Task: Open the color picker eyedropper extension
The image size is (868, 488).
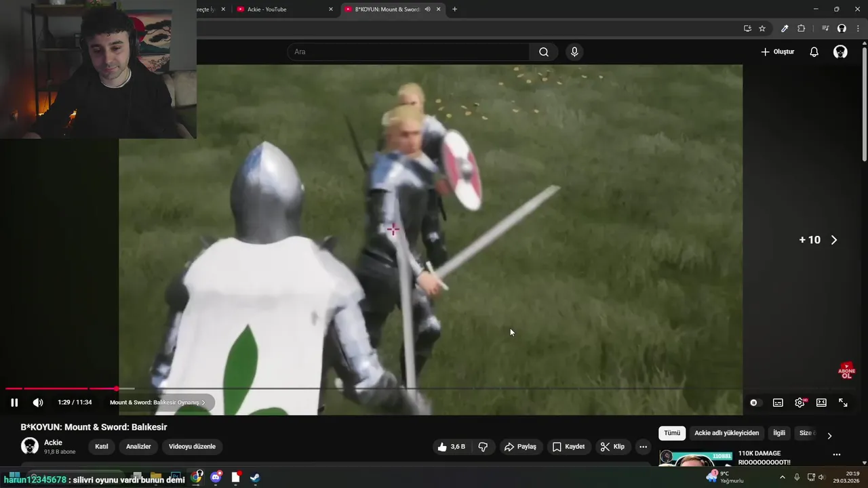Action: 785,28
